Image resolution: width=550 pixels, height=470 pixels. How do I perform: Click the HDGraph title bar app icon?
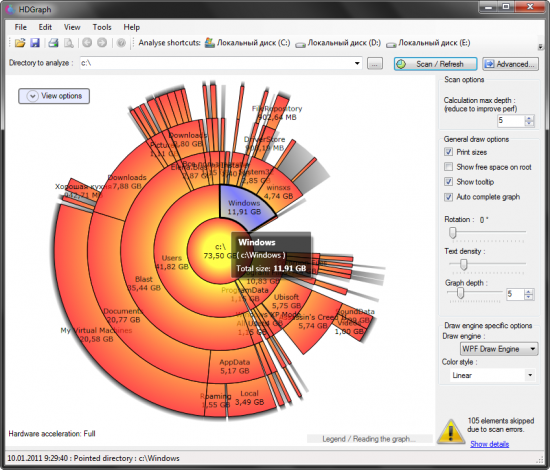(x=10, y=9)
